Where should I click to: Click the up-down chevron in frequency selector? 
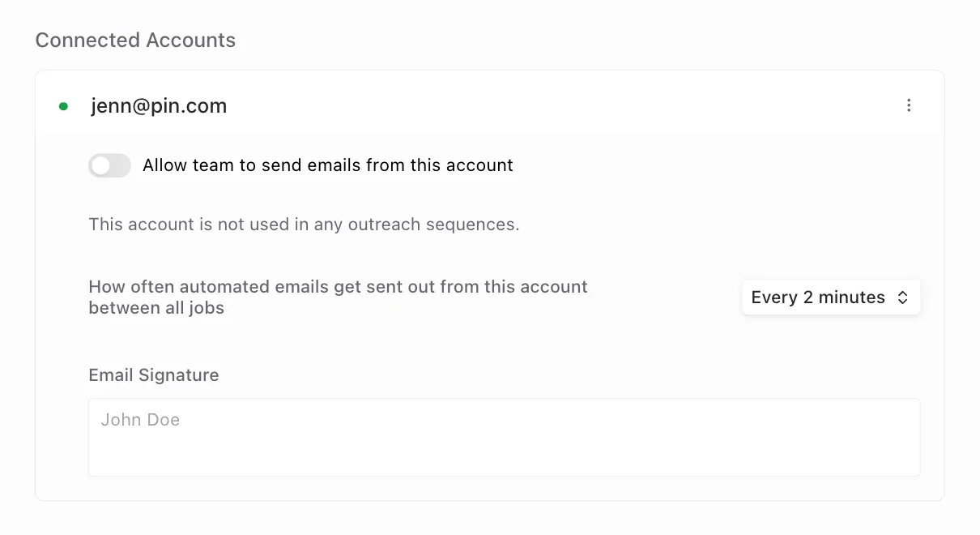[x=902, y=297]
